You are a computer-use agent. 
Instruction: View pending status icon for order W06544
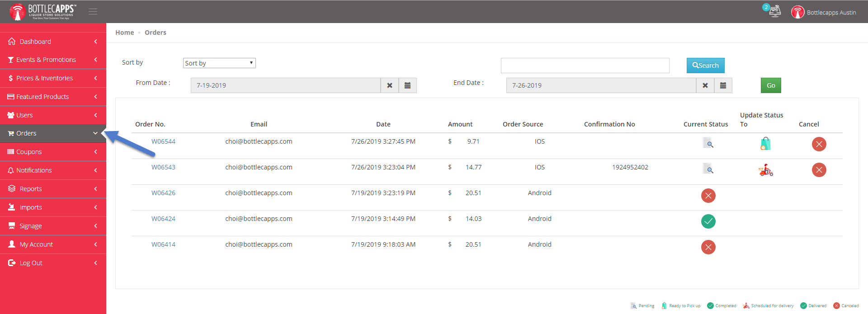click(708, 144)
